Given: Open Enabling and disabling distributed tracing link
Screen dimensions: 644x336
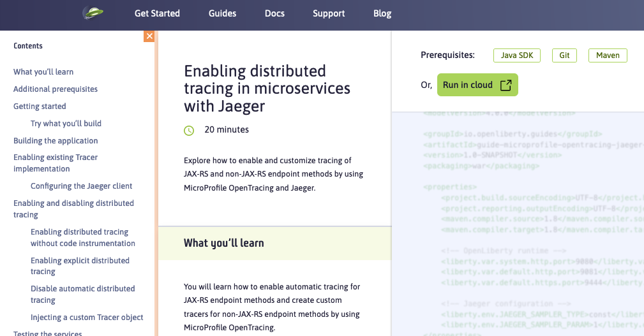Looking at the screenshot, I should [73, 209].
